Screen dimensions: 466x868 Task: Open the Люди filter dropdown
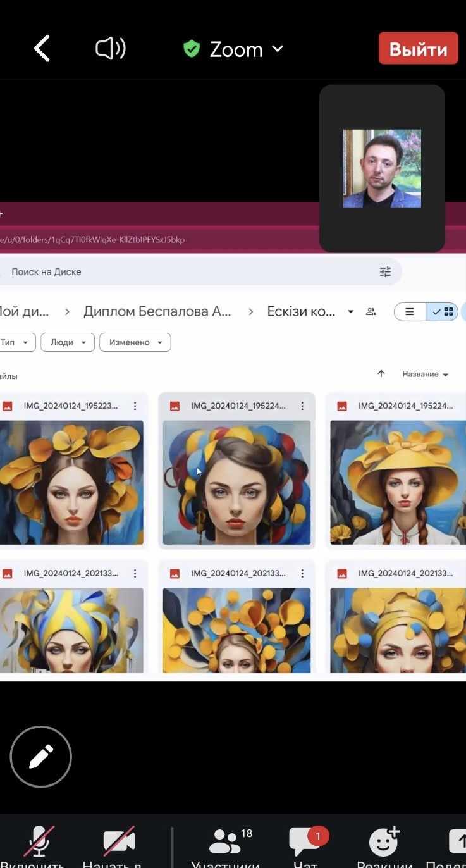click(68, 342)
